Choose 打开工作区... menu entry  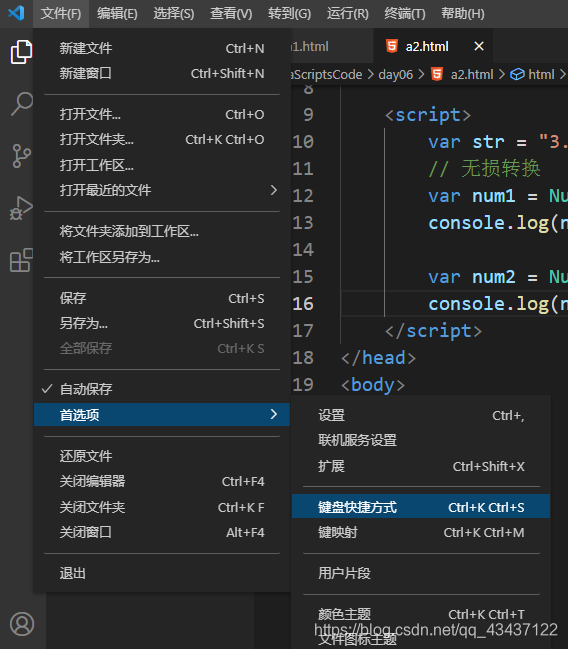point(162,165)
